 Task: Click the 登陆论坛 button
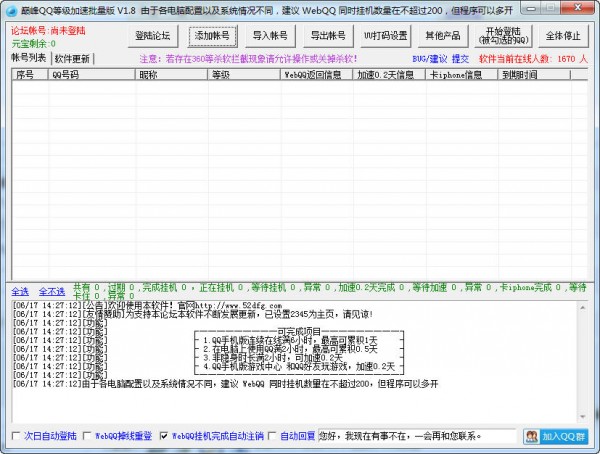pyautogui.click(x=153, y=36)
